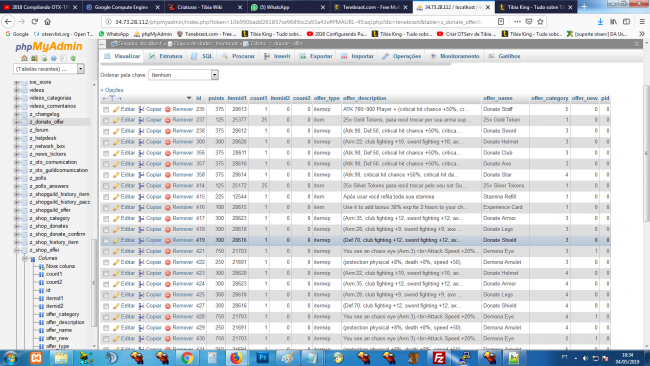
Task: Click pencil edit icon for row id 235
Action: tap(116, 109)
